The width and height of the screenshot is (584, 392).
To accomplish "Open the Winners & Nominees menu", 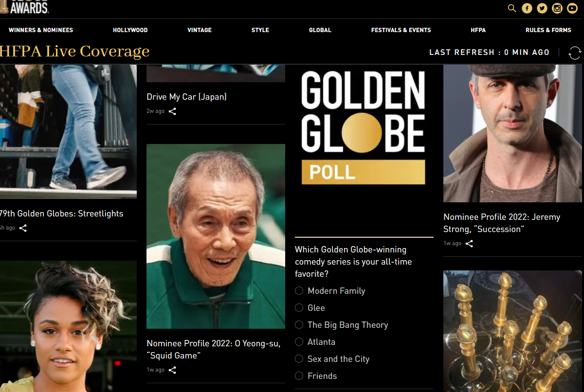I will click(41, 30).
